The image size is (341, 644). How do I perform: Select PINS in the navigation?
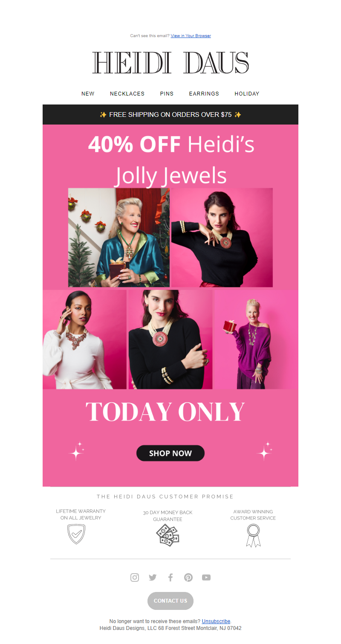(x=167, y=93)
